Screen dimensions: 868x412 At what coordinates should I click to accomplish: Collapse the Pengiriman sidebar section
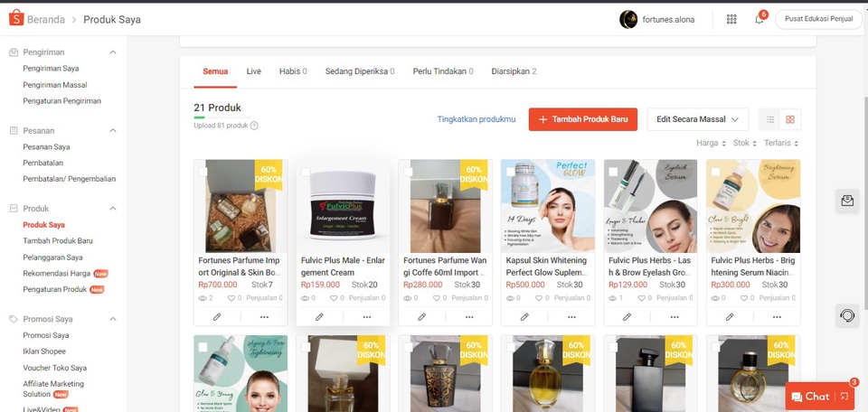coord(113,52)
